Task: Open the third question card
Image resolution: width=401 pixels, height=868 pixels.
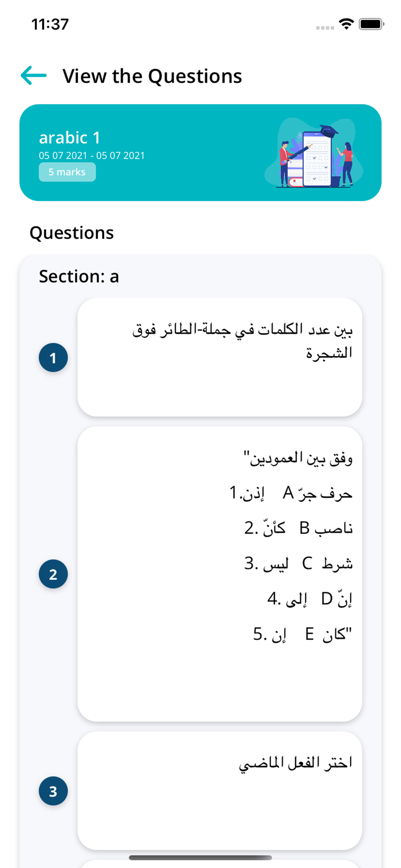Action: click(220, 791)
